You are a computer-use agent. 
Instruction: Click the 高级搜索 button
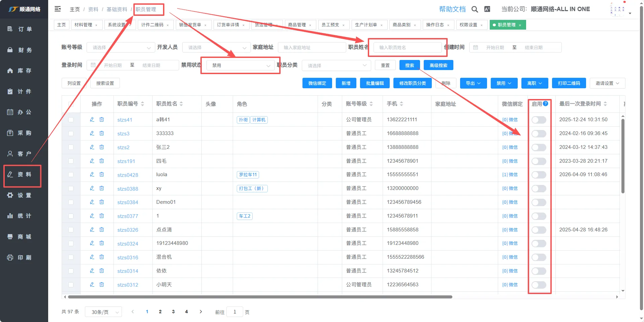click(438, 65)
